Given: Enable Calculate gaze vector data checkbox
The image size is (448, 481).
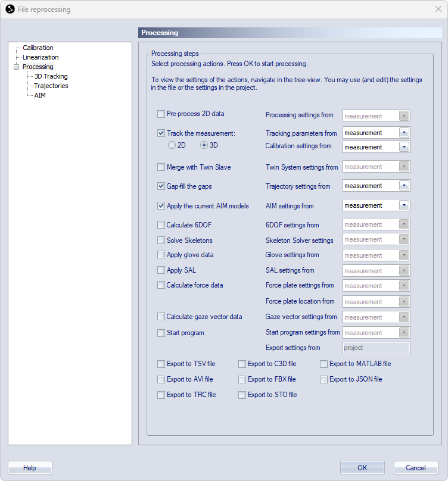Looking at the screenshot, I should pos(161,317).
